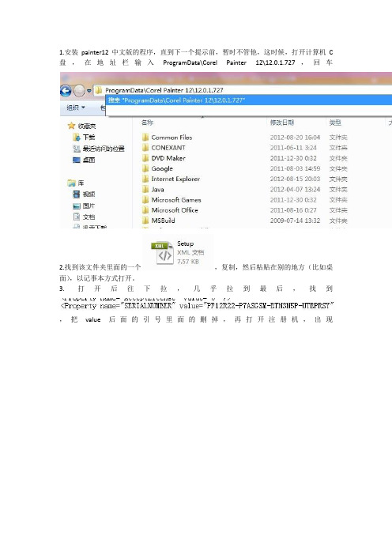
Task: Click the Setup XML file icon
Action: coord(162,253)
